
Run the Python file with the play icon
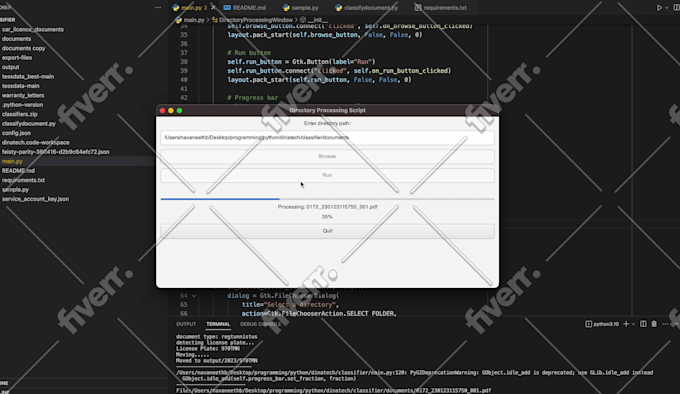659,7
